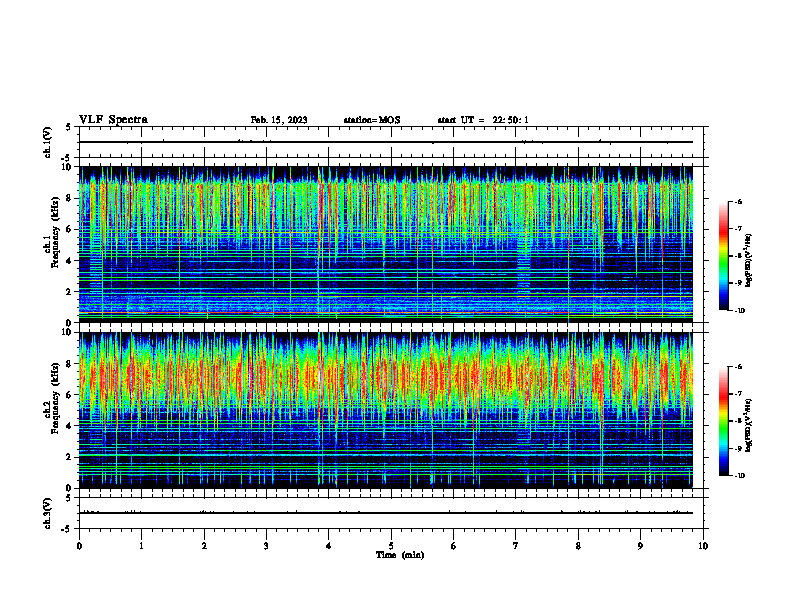Select the ch.1 "Frequency (kHz)" axis label

[x=55, y=232]
